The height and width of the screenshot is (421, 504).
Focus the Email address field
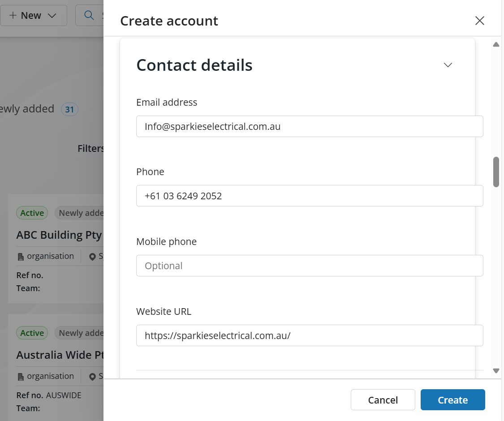click(309, 126)
